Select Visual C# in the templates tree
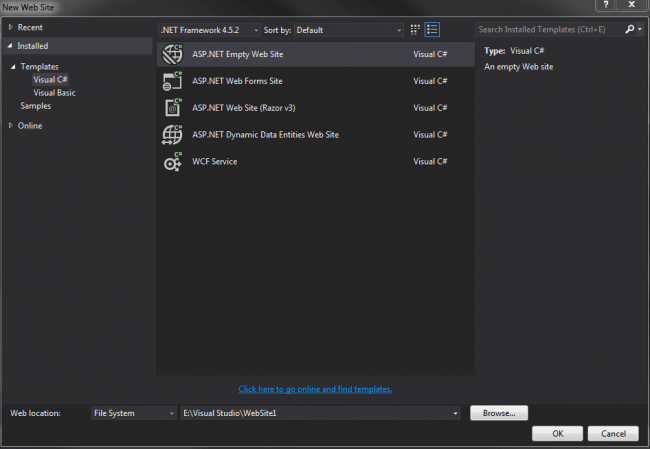Viewport: 650px width, 449px height. click(x=50, y=79)
